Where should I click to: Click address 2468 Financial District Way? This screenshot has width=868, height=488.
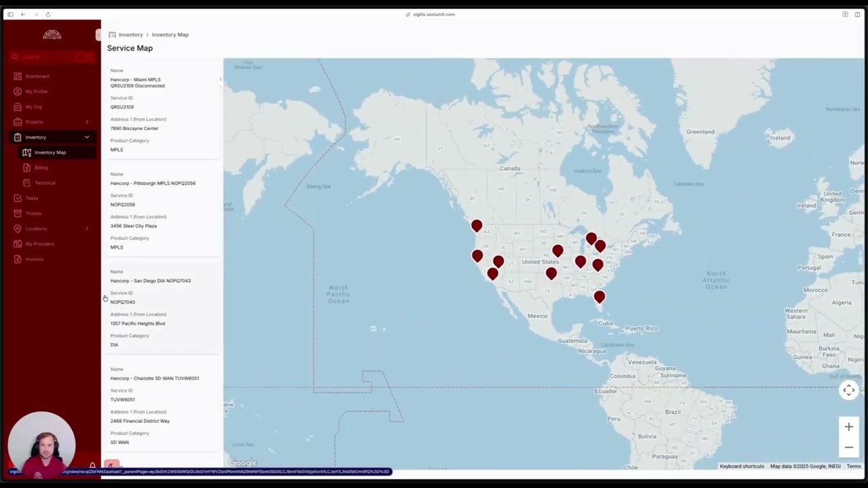point(140,421)
